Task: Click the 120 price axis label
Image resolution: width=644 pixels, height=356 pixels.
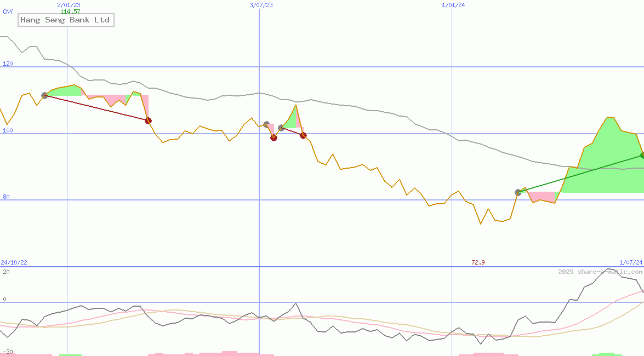Action: (x=7, y=64)
